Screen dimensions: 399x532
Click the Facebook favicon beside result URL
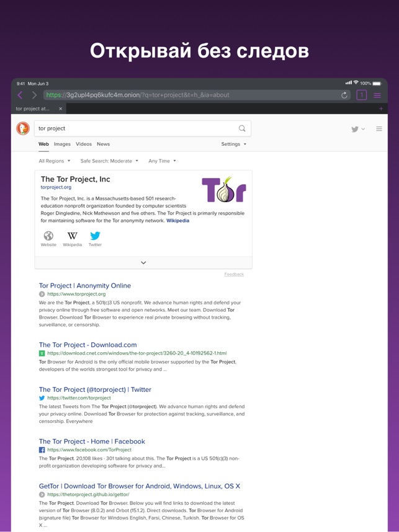tap(42, 450)
